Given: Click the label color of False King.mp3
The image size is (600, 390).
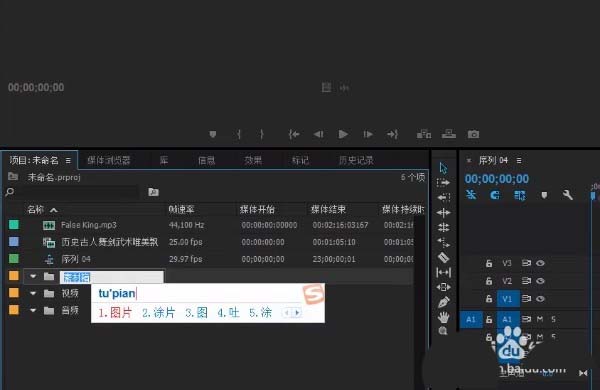Looking at the screenshot, I should [14, 224].
